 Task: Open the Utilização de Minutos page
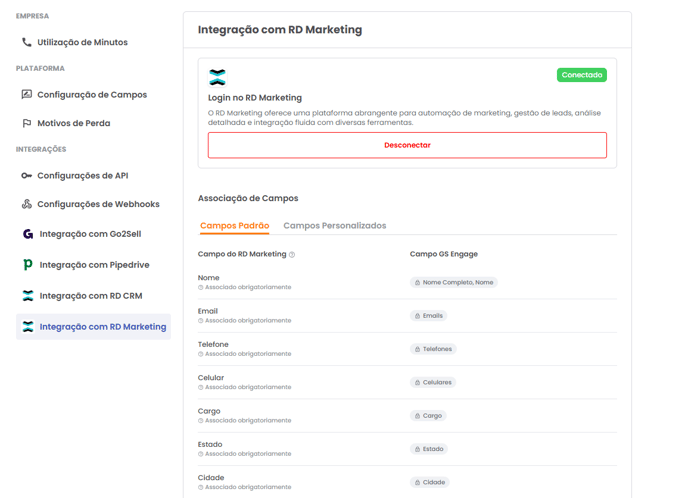click(82, 43)
